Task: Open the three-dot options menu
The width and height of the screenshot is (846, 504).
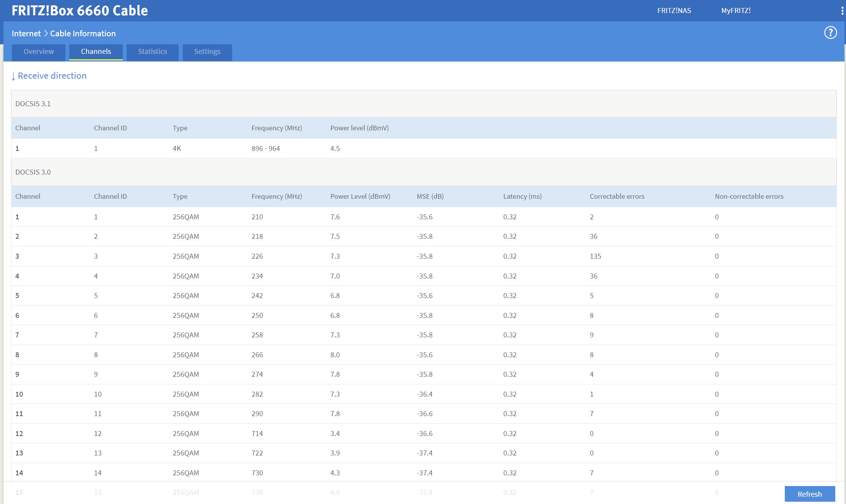Action: pos(842,11)
